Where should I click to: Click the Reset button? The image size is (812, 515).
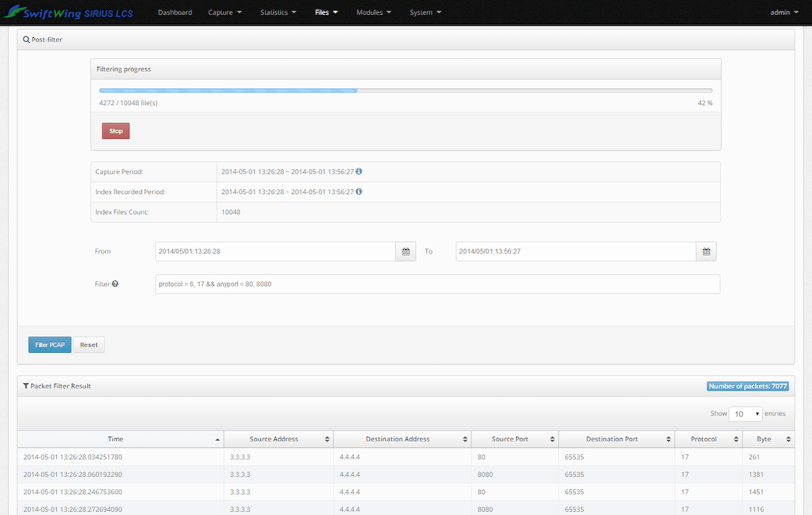point(89,344)
